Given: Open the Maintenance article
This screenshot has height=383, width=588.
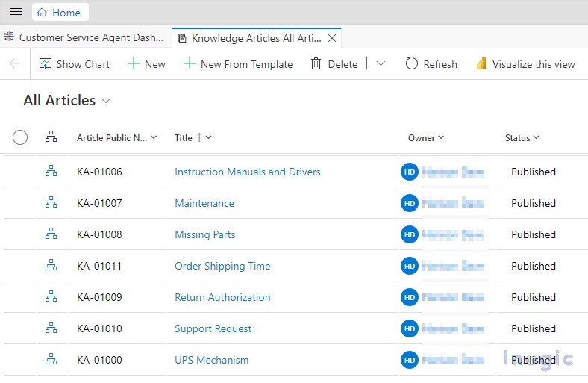Looking at the screenshot, I should pyautogui.click(x=204, y=203).
